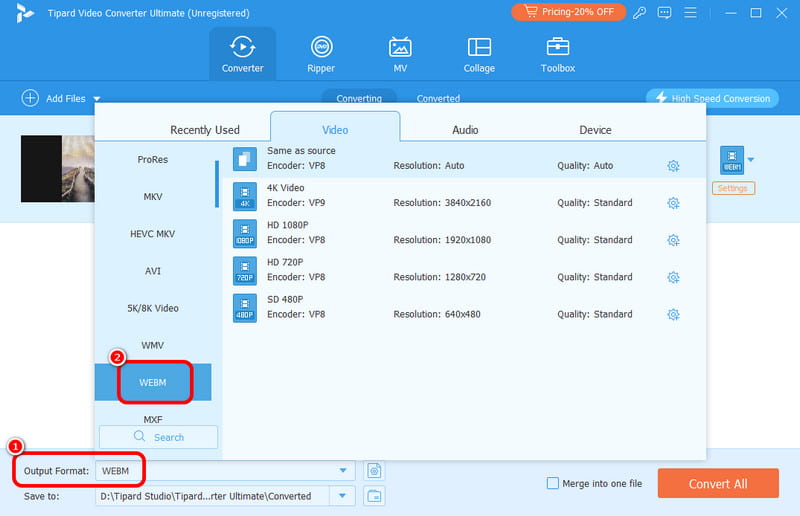Image resolution: width=800 pixels, height=516 pixels.
Task: Click the WEBM output format icon
Action: click(732, 160)
